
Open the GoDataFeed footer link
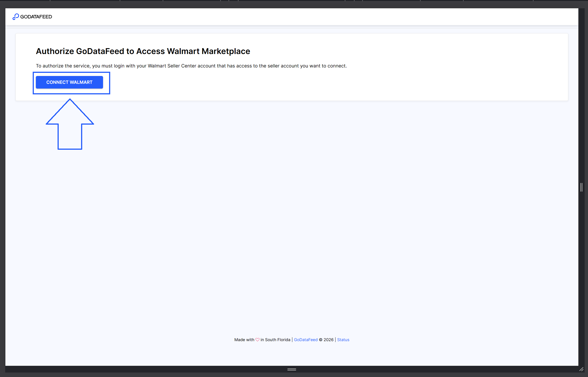[x=306, y=340]
